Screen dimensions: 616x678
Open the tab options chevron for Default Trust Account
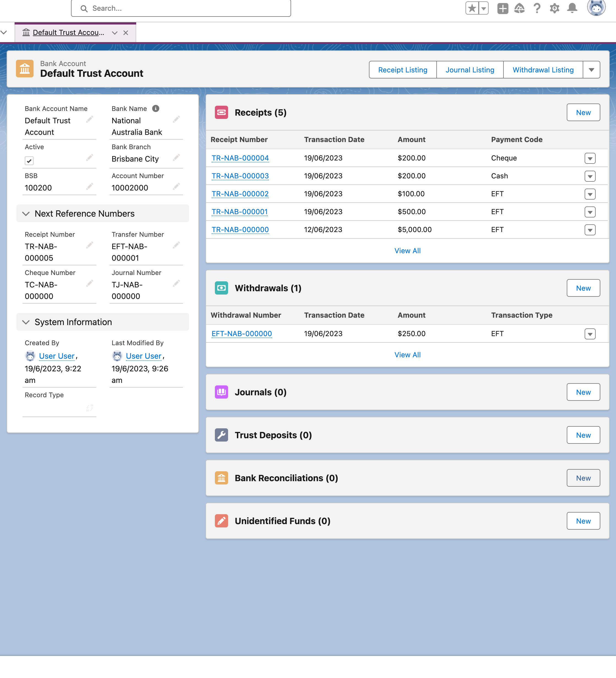coord(115,33)
